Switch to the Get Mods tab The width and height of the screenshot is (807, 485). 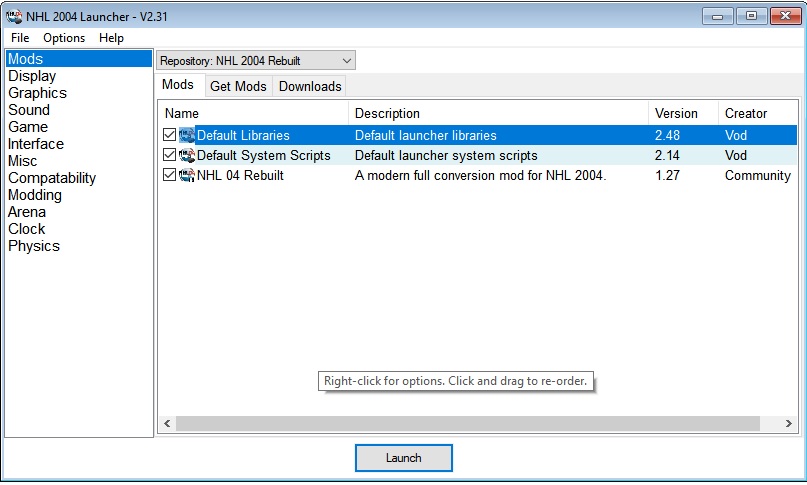238,86
